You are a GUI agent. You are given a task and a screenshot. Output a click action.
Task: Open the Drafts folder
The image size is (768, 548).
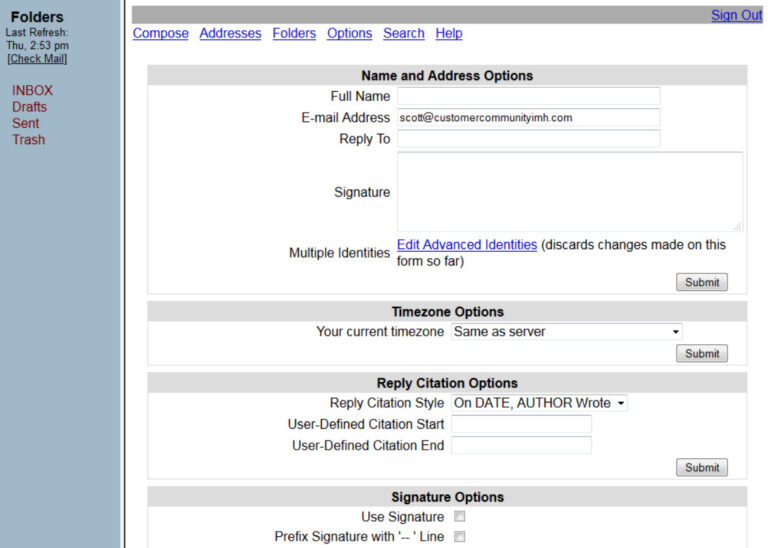29,107
